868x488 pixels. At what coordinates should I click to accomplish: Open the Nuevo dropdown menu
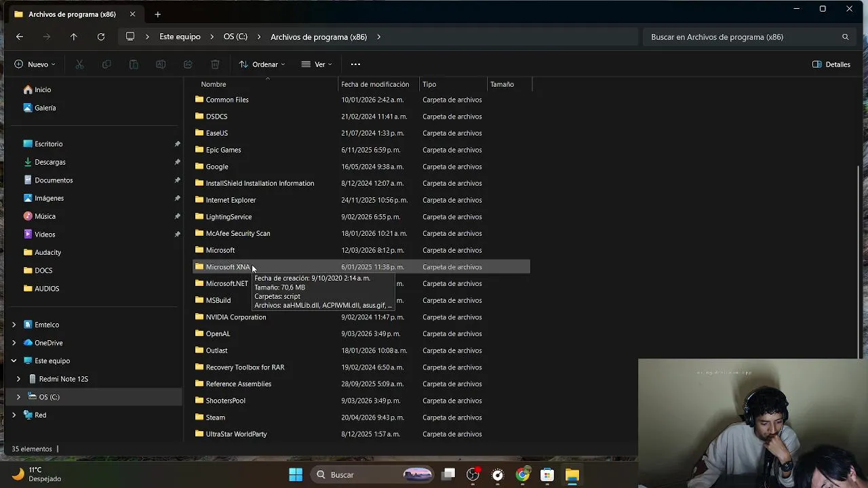[35, 64]
